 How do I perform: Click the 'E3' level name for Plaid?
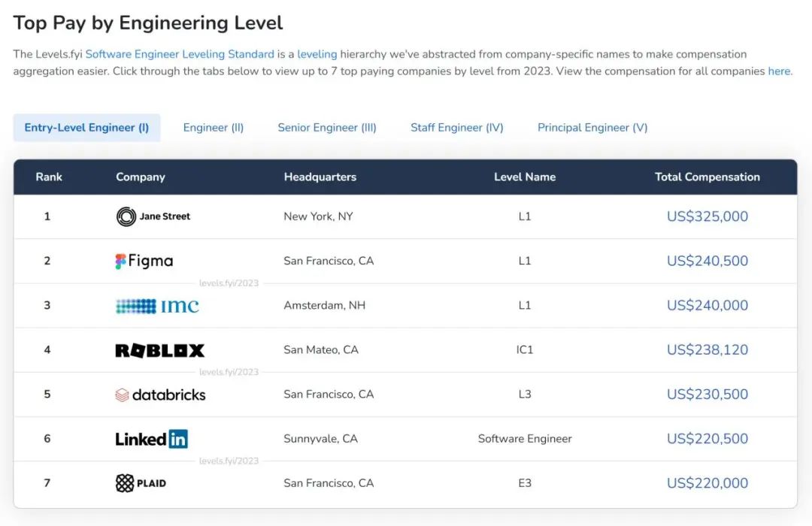point(525,483)
